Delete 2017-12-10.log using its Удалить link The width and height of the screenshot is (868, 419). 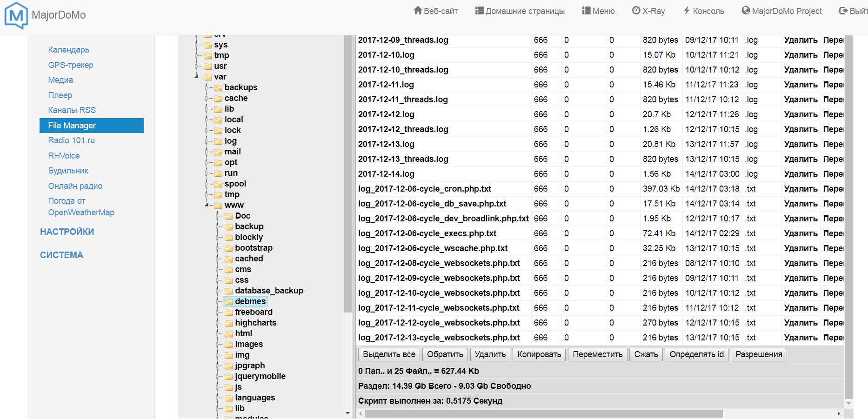pos(801,55)
